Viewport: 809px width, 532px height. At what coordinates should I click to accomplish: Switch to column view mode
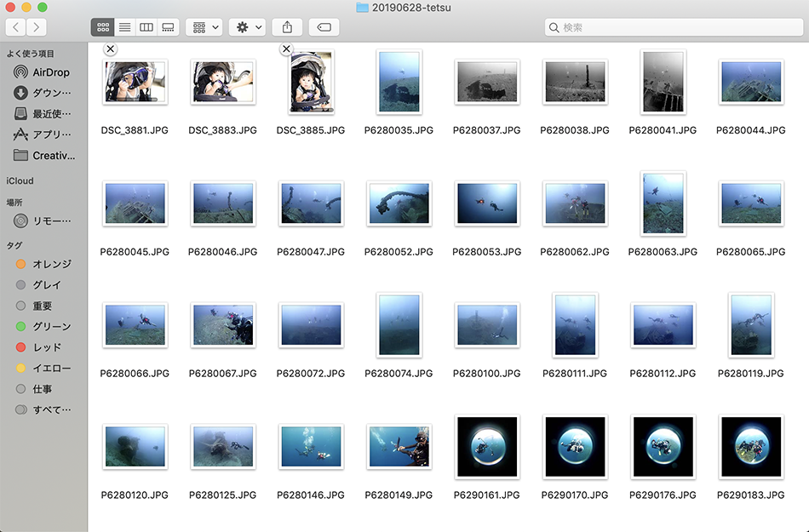[146, 27]
